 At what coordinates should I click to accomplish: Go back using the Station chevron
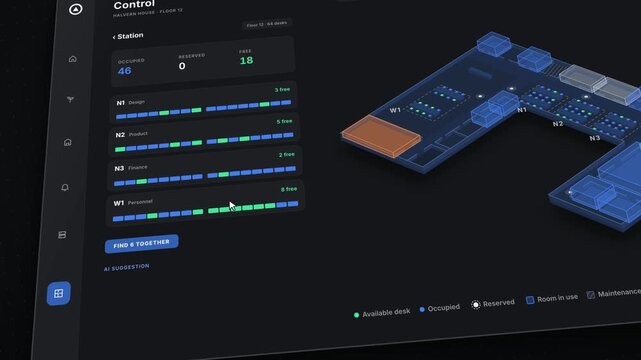coord(128,36)
